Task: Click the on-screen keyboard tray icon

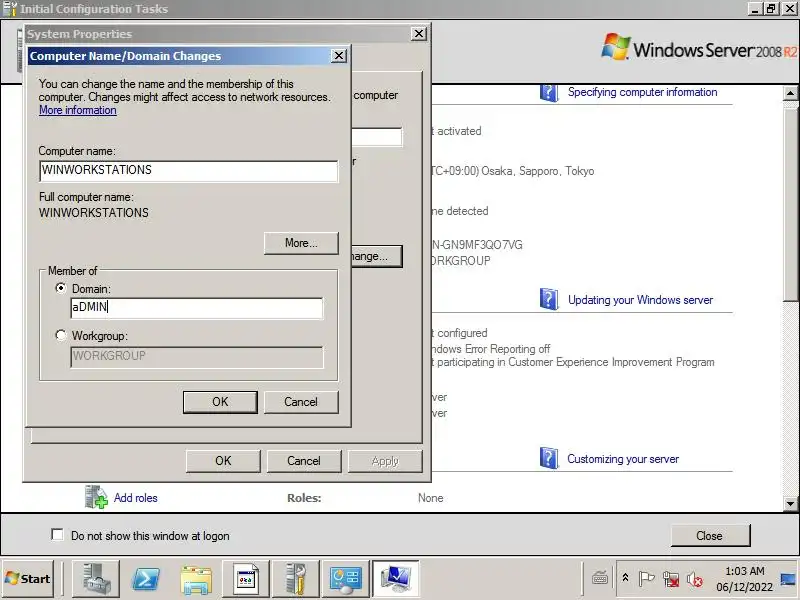Action: click(x=599, y=579)
